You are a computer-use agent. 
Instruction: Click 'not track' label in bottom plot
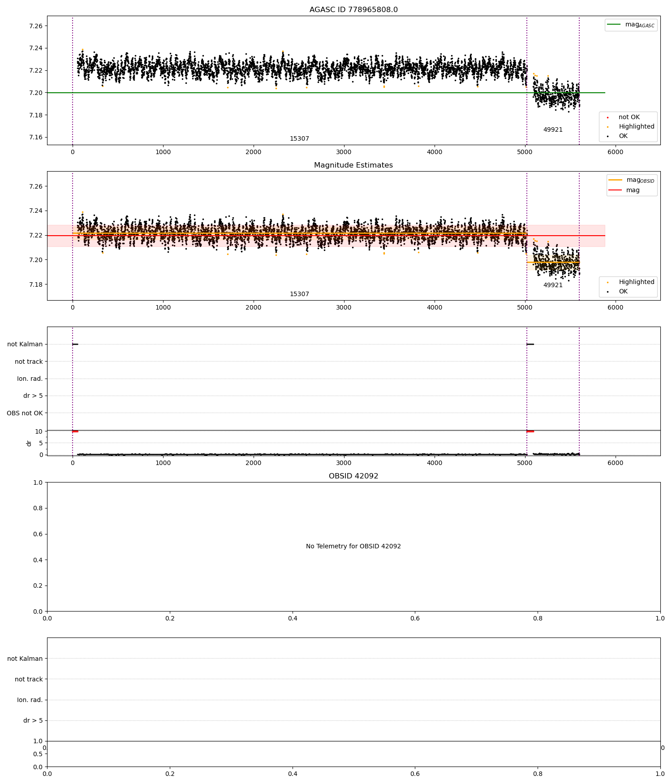pos(29,679)
